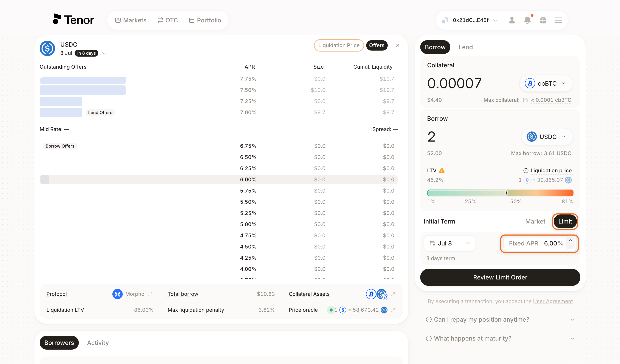The height and width of the screenshot is (364, 620).
Task: Click the Review Limit Order button
Action: (500, 277)
